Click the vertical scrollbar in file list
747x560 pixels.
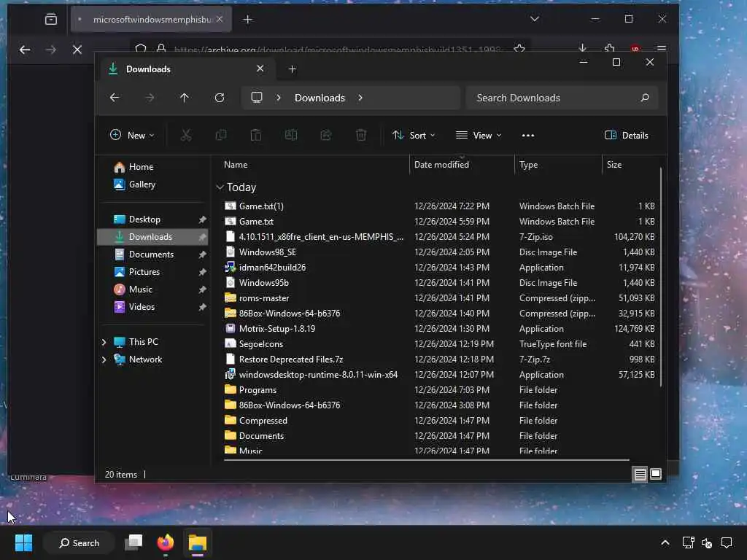[661, 276]
